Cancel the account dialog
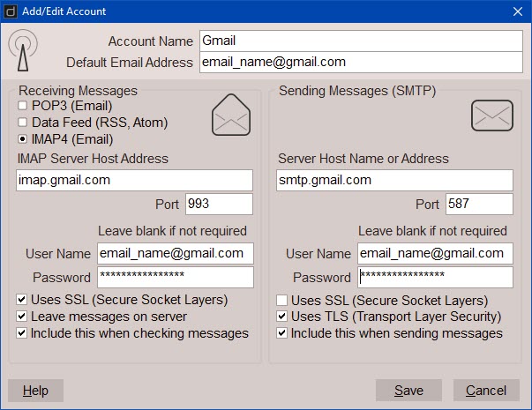Screen dimensions: 532x410 pyautogui.click(x=486, y=391)
